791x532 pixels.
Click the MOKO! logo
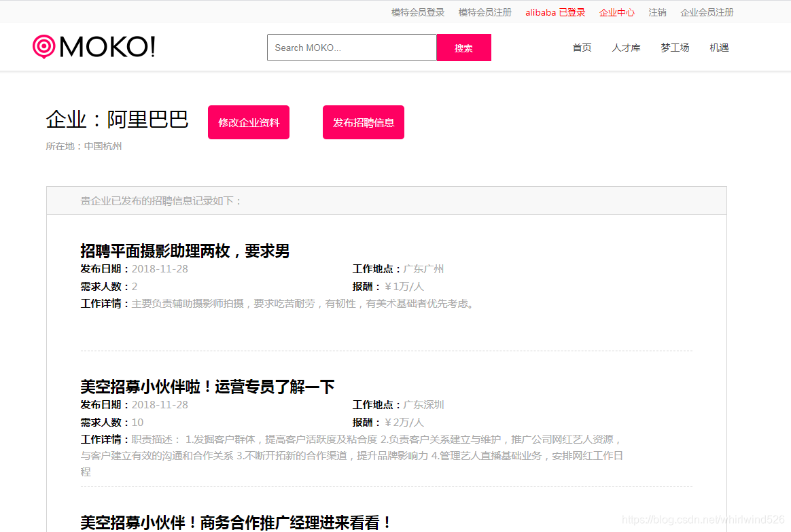tap(94, 47)
